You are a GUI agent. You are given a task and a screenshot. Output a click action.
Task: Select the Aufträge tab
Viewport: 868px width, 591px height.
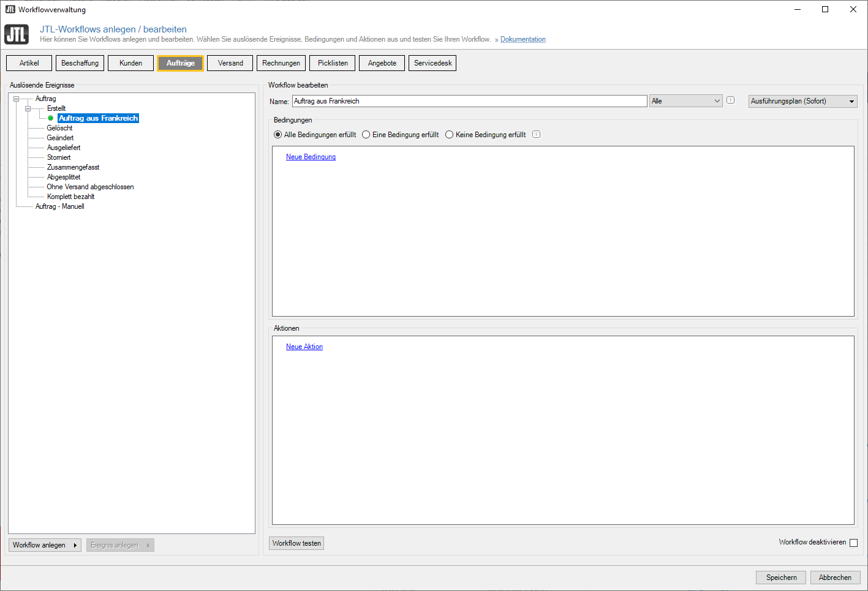pos(181,63)
